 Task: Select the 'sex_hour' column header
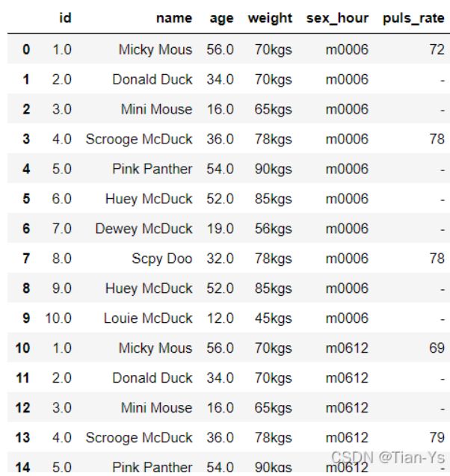point(337,19)
